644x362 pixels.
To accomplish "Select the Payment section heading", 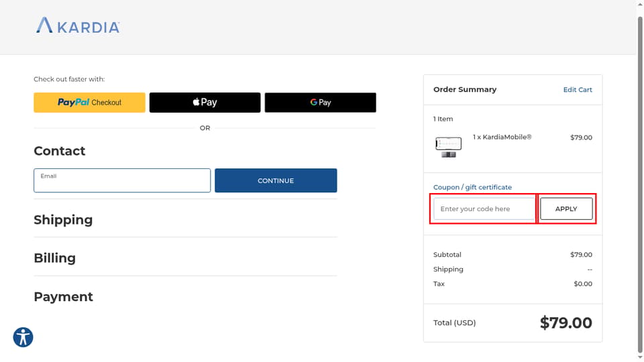I will click(63, 297).
